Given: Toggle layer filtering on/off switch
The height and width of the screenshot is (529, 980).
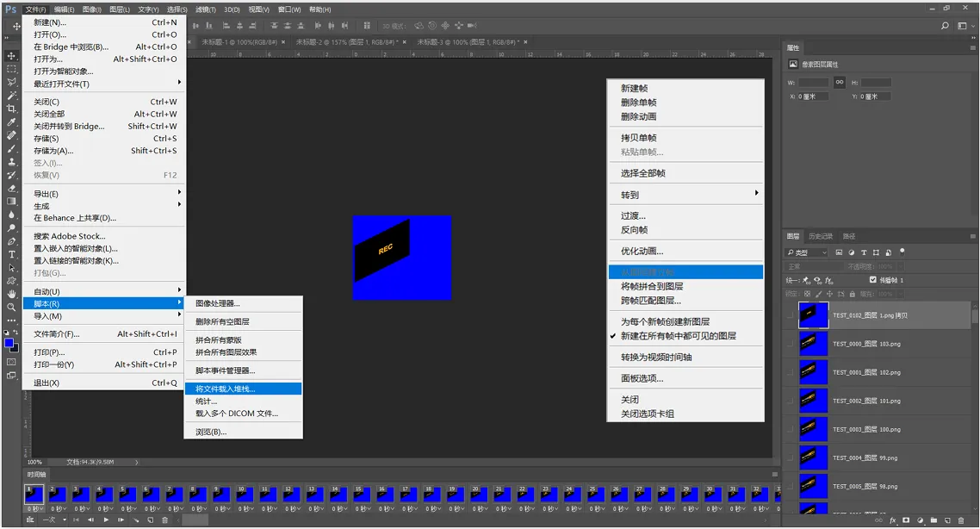Looking at the screenshot, I should point(902,252).
